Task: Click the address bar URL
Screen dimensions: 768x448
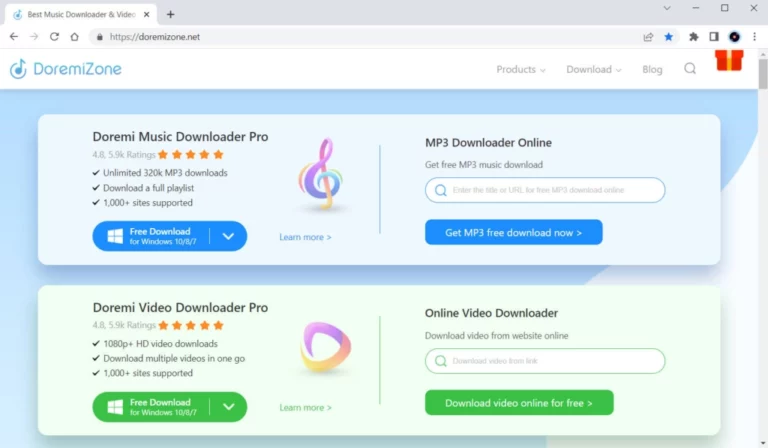Action: (155, 37)
